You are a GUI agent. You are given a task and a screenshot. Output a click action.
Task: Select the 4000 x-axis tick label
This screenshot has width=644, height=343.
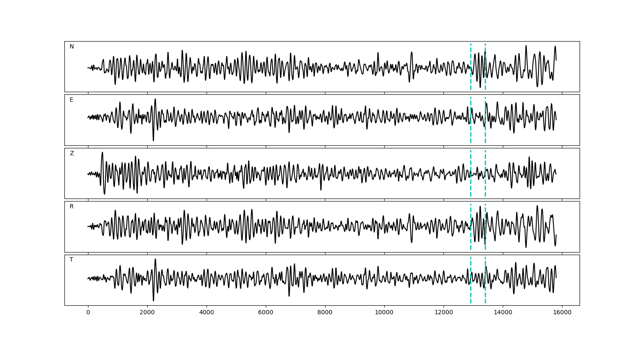tap(207, 313)
